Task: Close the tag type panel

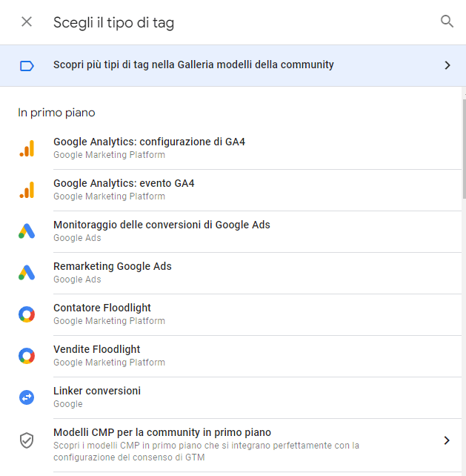Action: pos(27,22)
